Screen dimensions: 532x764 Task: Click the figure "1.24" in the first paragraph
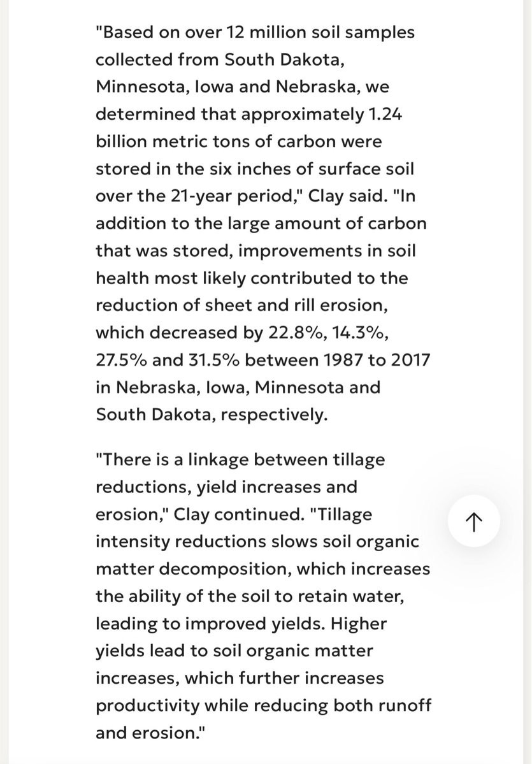(385, 114)
